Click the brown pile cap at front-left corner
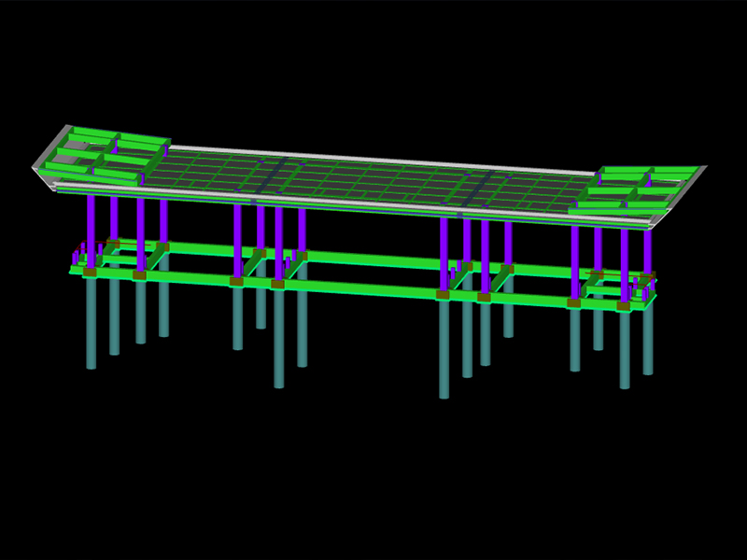 point(90,272)
